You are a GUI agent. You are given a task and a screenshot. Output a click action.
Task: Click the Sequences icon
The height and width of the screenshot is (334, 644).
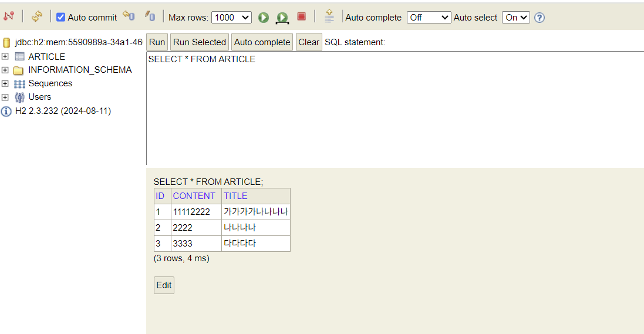19,84
